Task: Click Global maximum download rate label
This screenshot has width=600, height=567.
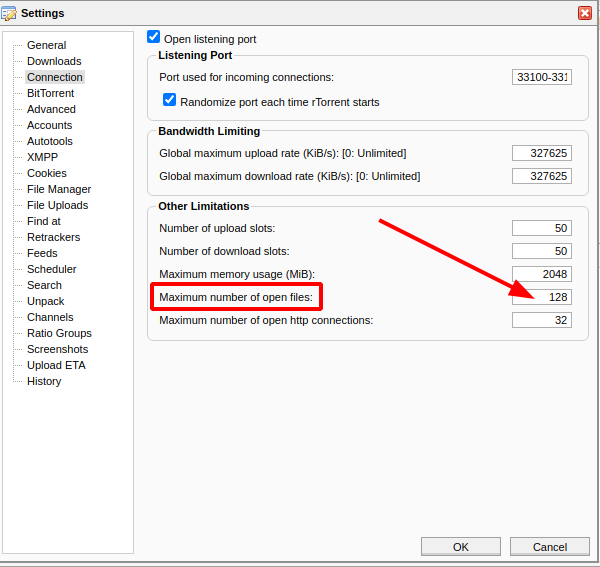Action: (290, 176)
